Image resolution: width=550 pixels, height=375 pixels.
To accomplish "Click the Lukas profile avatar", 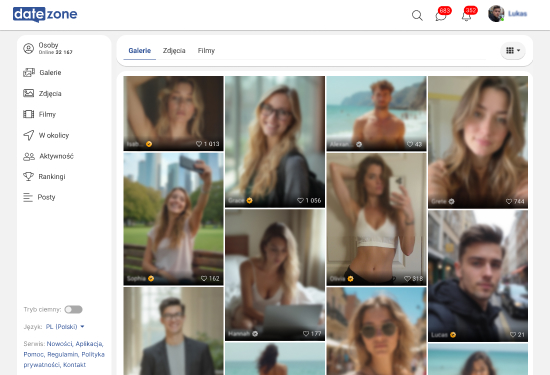I will point(496,14).
